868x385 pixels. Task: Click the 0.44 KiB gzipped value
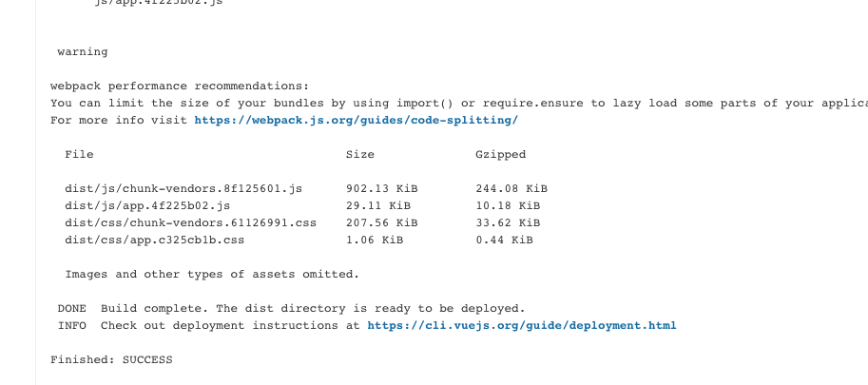pyautogui.click(x=504, y=241)
